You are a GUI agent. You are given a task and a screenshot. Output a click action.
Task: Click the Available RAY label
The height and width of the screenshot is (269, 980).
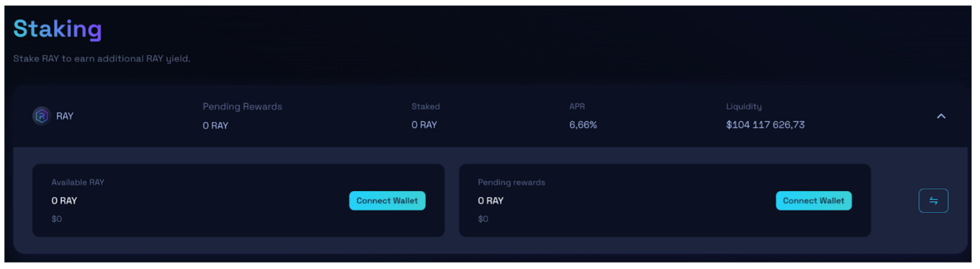(x=78, y=182)
